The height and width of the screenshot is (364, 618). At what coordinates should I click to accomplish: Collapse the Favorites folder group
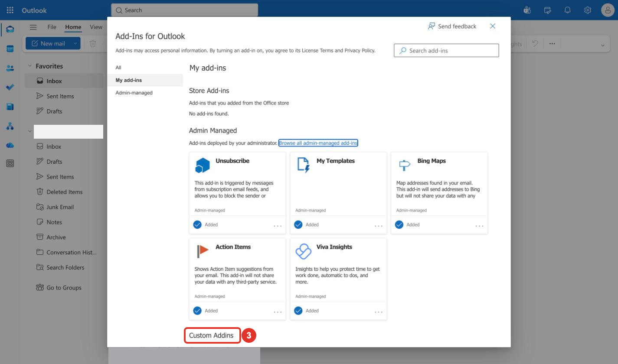[30, 66]
